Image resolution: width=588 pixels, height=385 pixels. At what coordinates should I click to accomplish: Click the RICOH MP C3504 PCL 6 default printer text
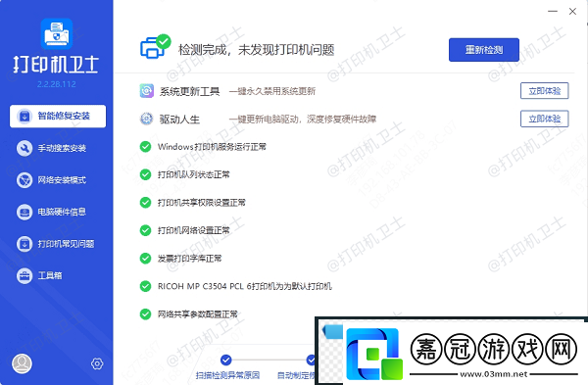[244, 286]
